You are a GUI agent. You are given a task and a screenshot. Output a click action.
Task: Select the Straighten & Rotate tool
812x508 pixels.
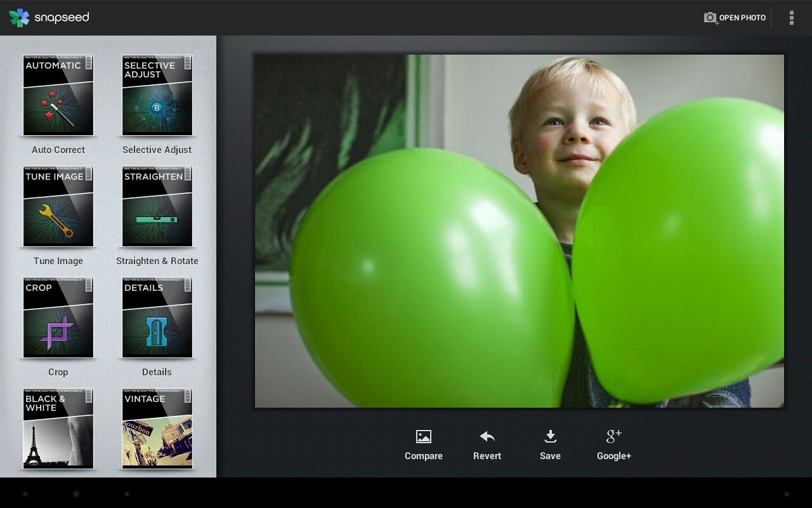(x=156, y=206)
